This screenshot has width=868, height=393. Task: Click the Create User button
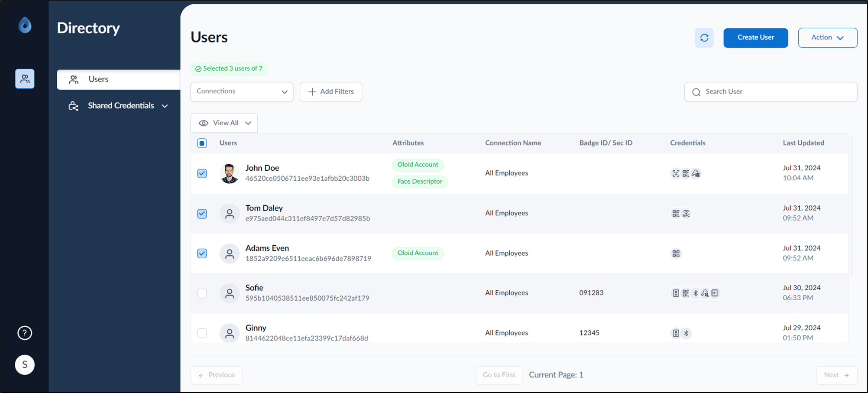click(755, 38)
